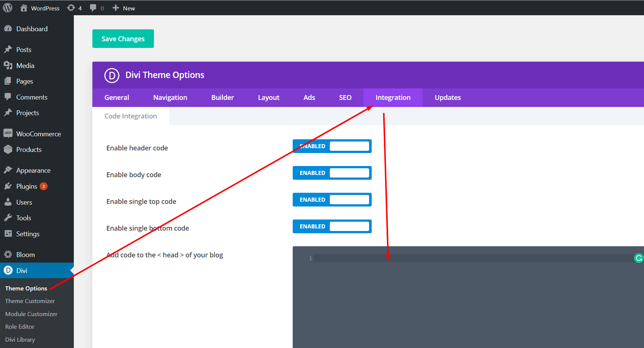
Task: Click the Posts pushpin icon
Action: coord(8,49)
